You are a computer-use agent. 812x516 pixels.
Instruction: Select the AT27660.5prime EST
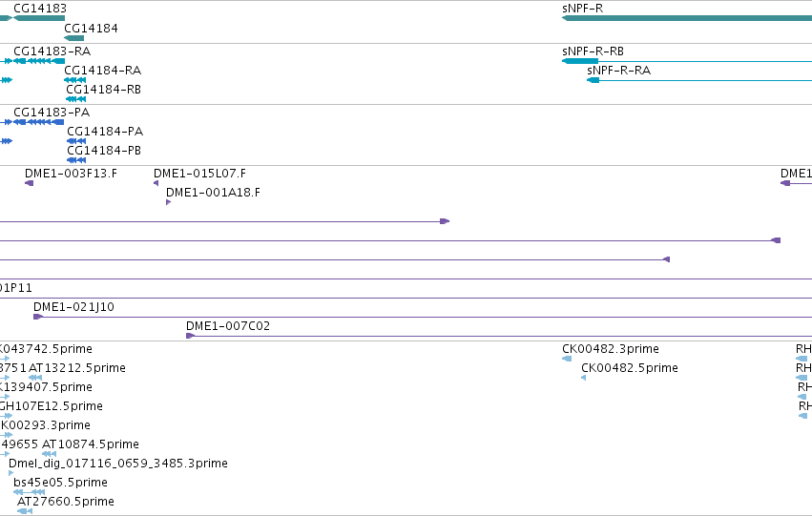coord(25,511)
